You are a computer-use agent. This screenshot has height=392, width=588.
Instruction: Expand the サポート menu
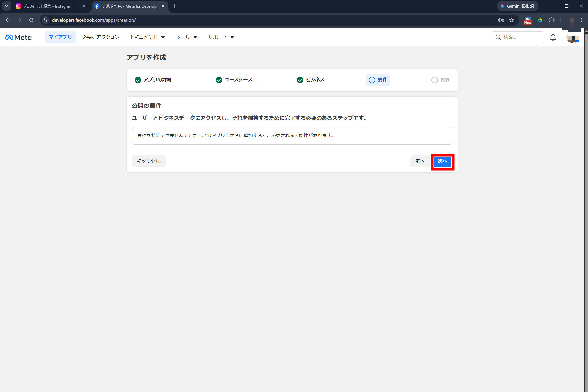click(x=221, y=37)
